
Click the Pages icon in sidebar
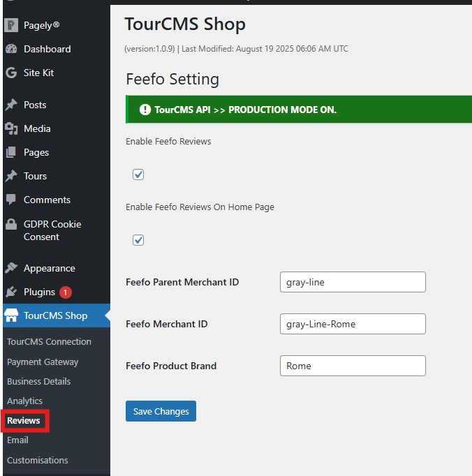[x=11, y=152]
